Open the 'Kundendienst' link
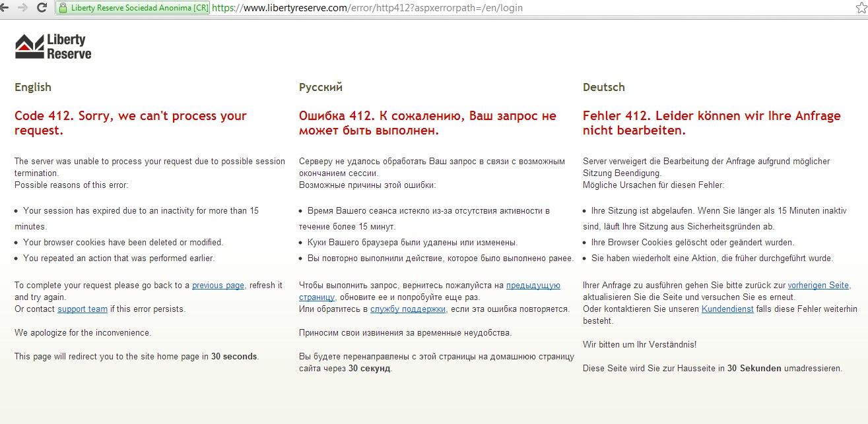This screenshot has height=424, width=868. tap(727, 309)
